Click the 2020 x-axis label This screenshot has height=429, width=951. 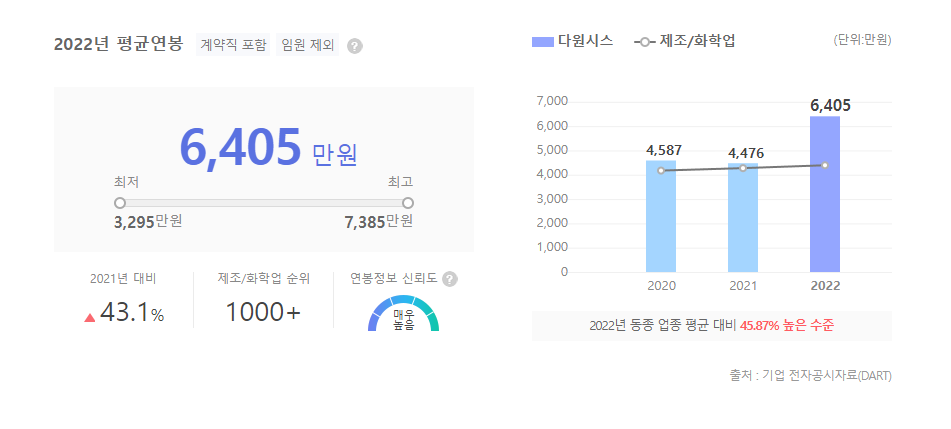coord(661,286)
